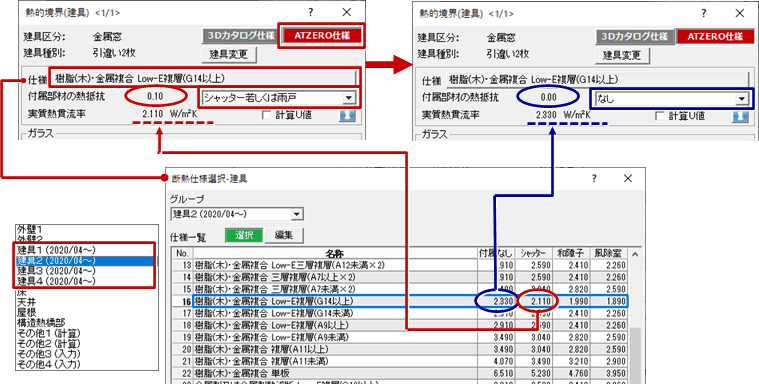Image resolution: width=759 pixels, height=384 pixels.
Task: Enable 計算U値 checkbox in left dialog
Action: click(x=266, y=115)
